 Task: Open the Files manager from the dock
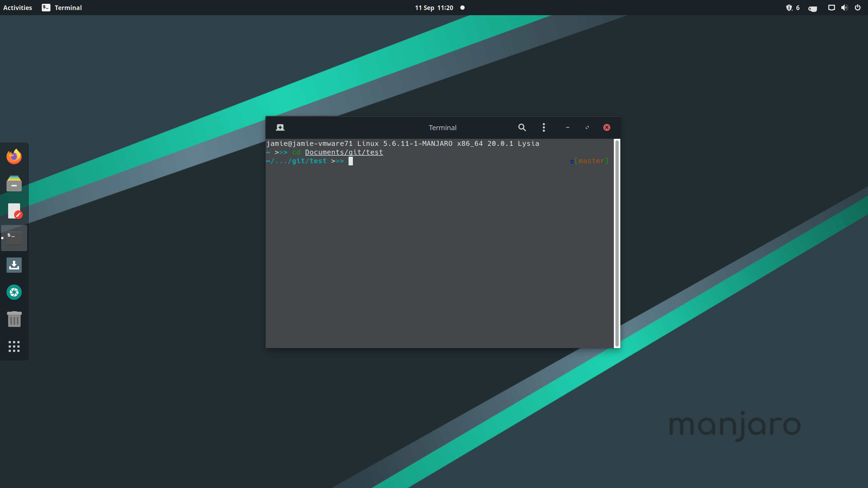coord(14,184)
